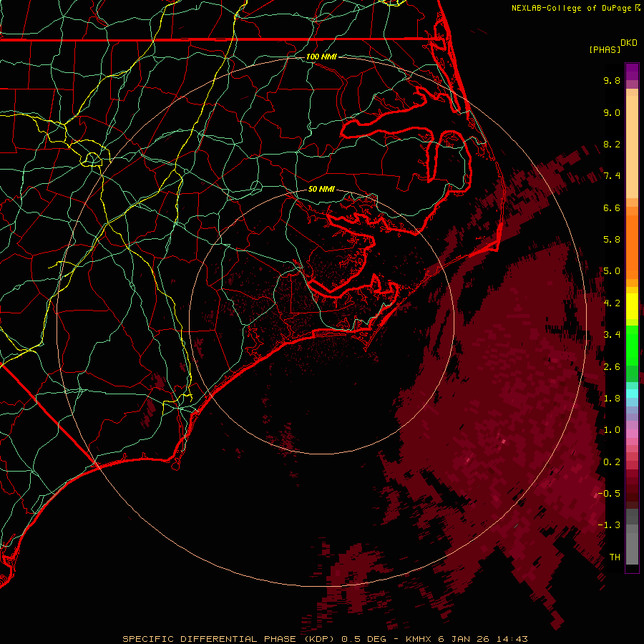The image size is (644, 644).
Task: Click the 5.8 value on the color scale
Action: point(612,240)
